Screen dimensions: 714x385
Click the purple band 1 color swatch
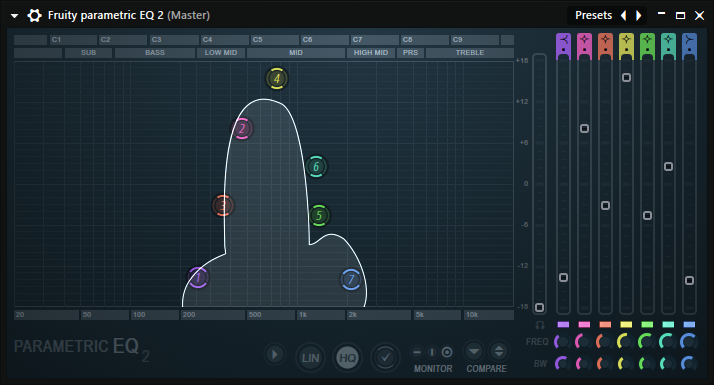point(563,324)
